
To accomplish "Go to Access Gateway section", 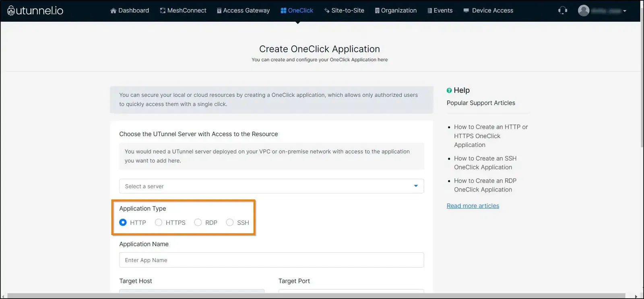I will point(243,10).
